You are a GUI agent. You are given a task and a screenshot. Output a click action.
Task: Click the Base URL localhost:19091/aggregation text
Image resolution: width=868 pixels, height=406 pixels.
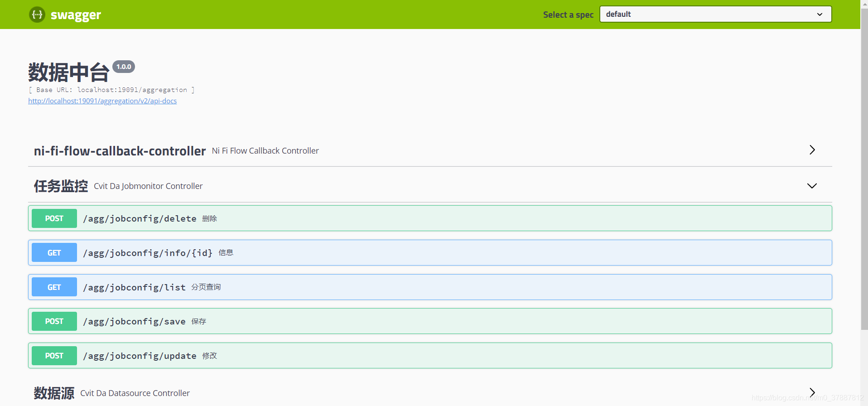coord(111,90)
